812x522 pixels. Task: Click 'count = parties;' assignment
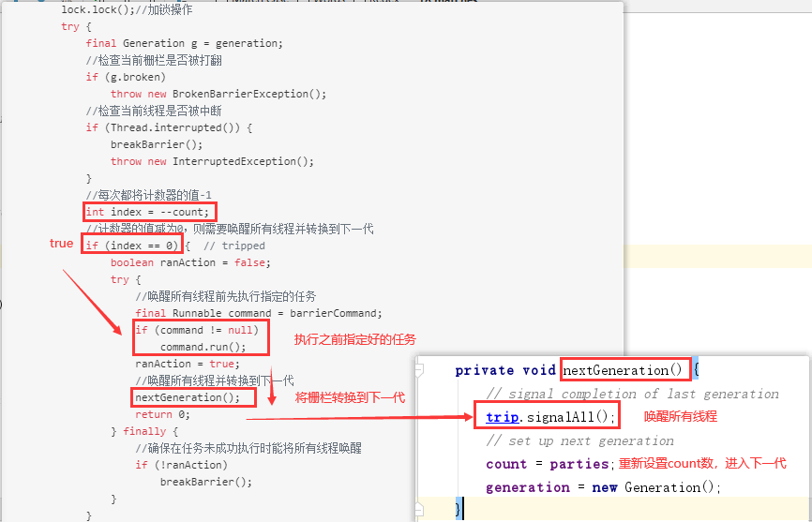tap(550, 464)
